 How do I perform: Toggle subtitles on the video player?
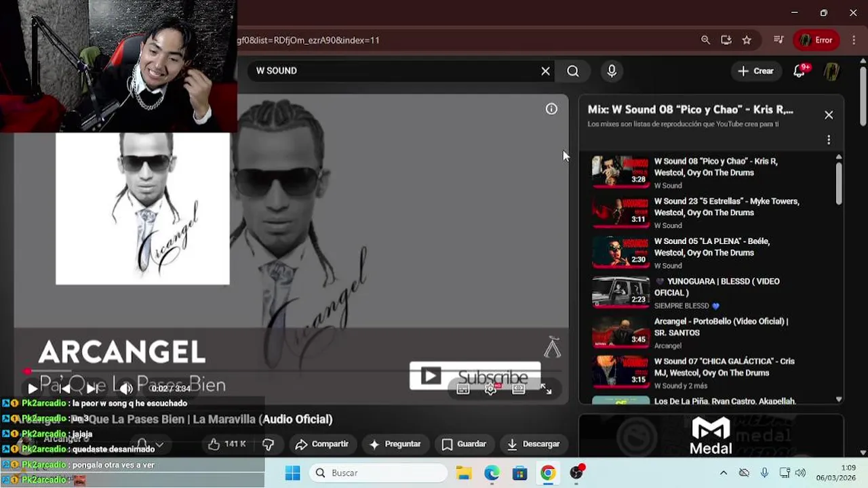pyautogui.click(x=463, y=389)
